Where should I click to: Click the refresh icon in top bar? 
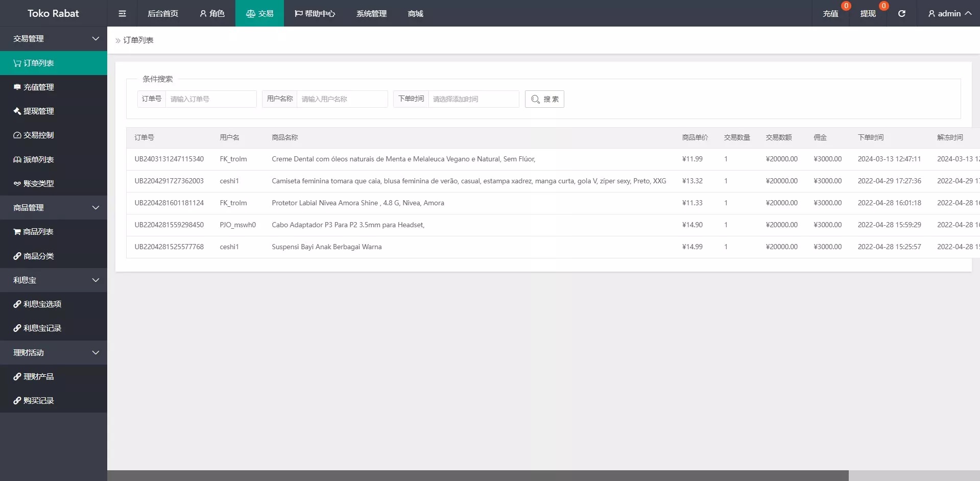(901, 13)
